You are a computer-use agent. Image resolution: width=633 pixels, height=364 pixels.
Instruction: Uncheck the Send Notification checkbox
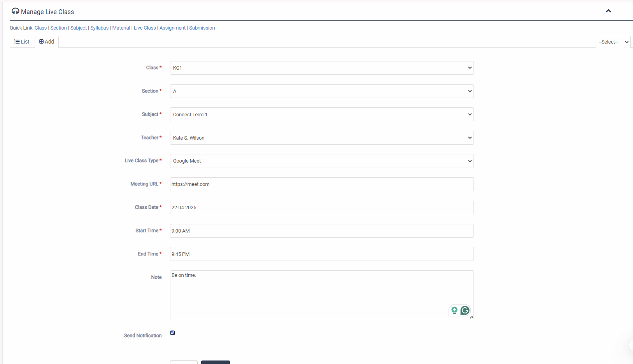point(172,333)
